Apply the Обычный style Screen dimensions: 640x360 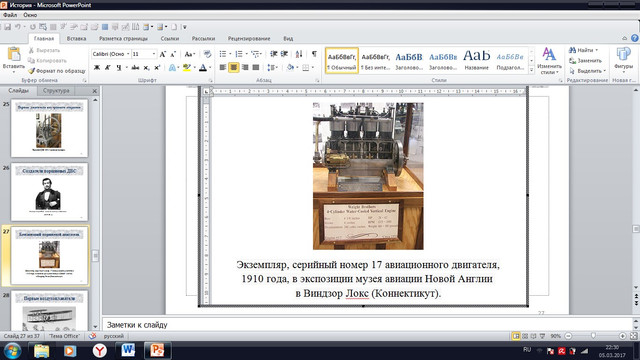[342, 60]
